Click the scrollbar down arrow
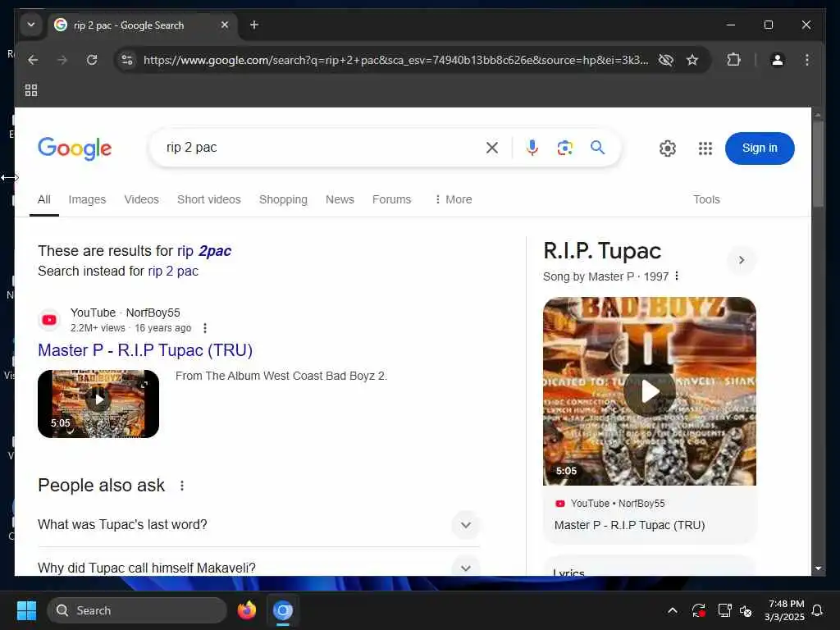Screen dimensions: 840x630 pos(818,568)
